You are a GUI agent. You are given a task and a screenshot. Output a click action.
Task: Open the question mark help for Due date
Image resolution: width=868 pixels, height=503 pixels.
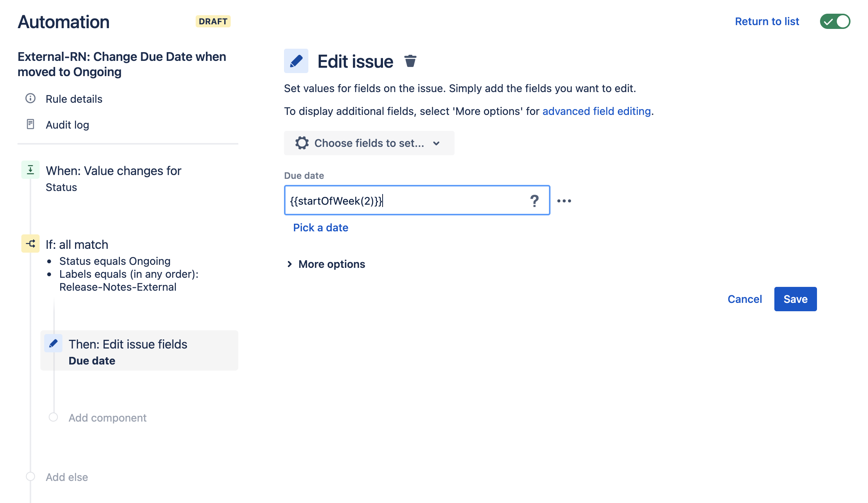[535, 201]
